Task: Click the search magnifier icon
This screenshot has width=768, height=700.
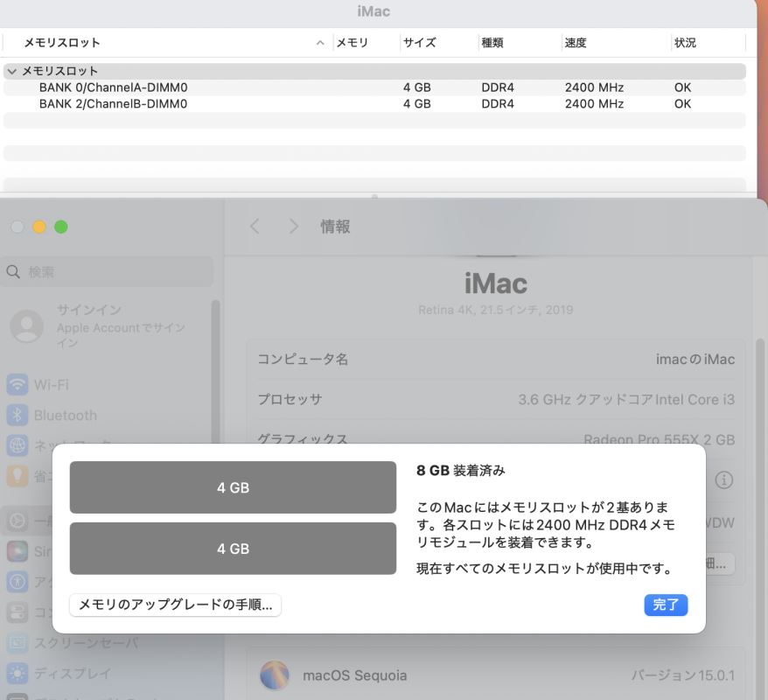Action: [13, 272]
